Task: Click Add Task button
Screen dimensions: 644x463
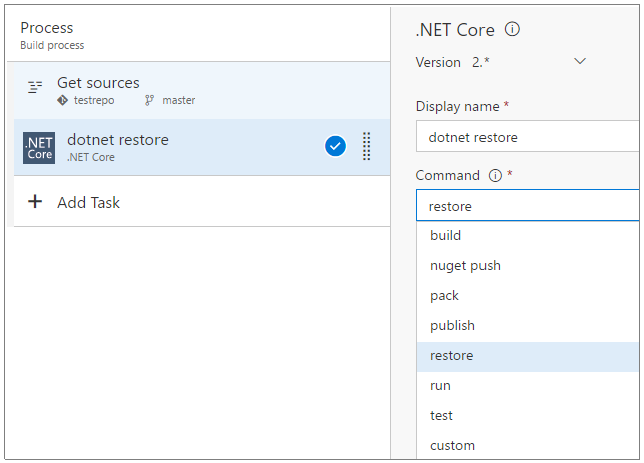Action: click(88, 202)
